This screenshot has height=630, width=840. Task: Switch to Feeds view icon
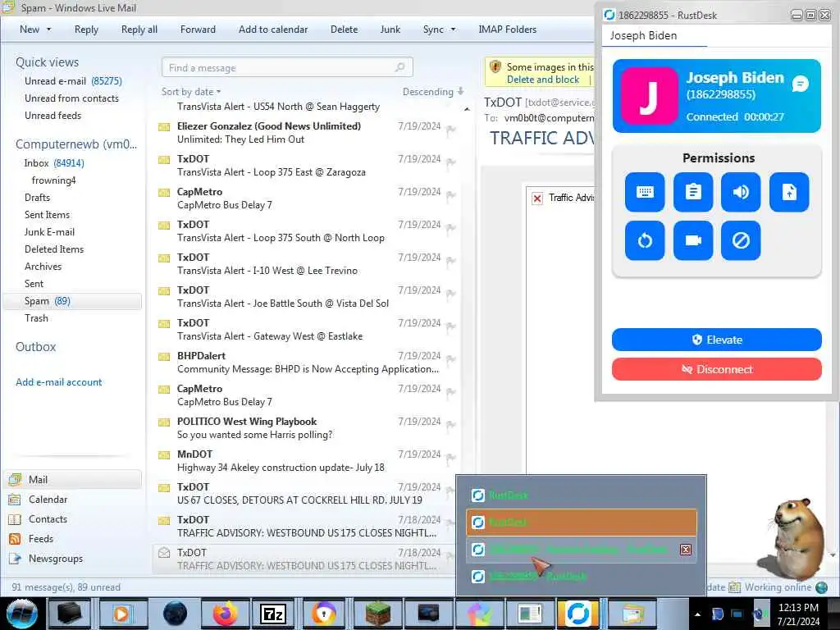coord(15,539)
